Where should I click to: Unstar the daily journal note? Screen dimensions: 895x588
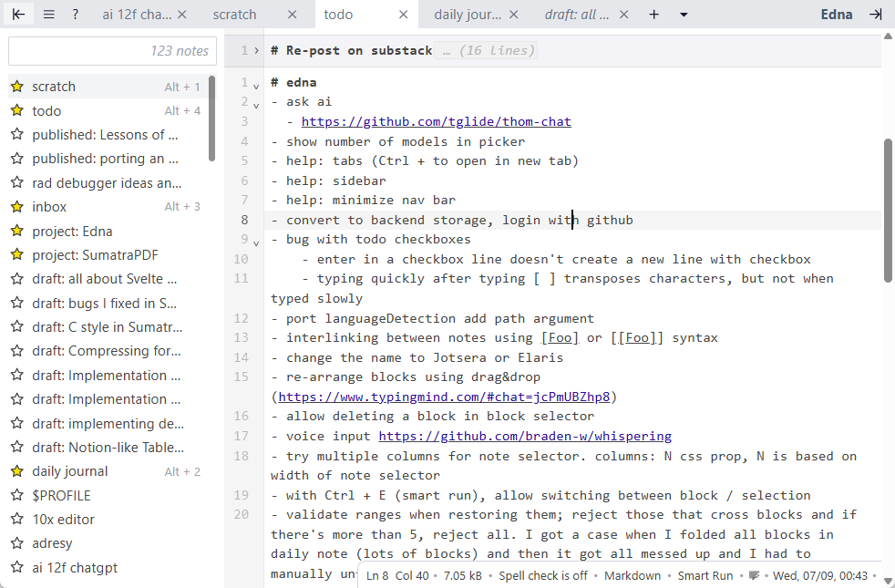click(x=17, y=471)
